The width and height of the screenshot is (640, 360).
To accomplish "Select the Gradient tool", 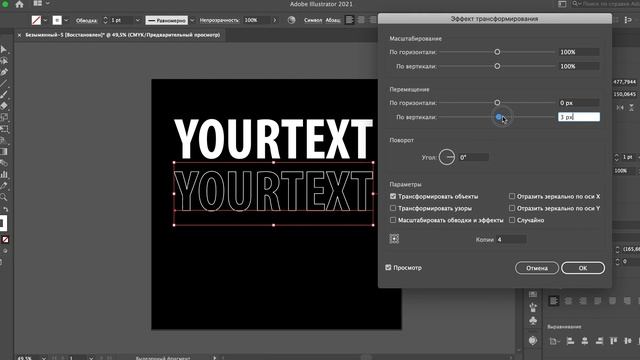I will pos(4,151).
